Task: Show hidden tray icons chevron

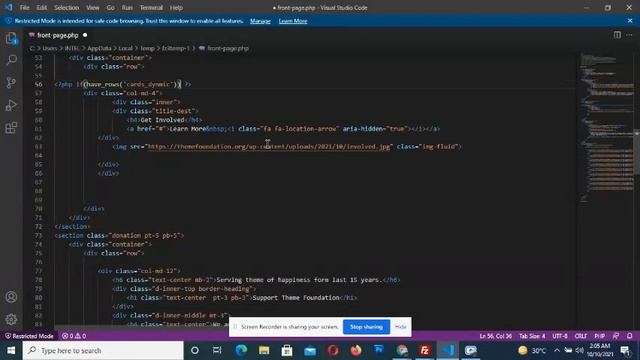Action: coord(557,350)
